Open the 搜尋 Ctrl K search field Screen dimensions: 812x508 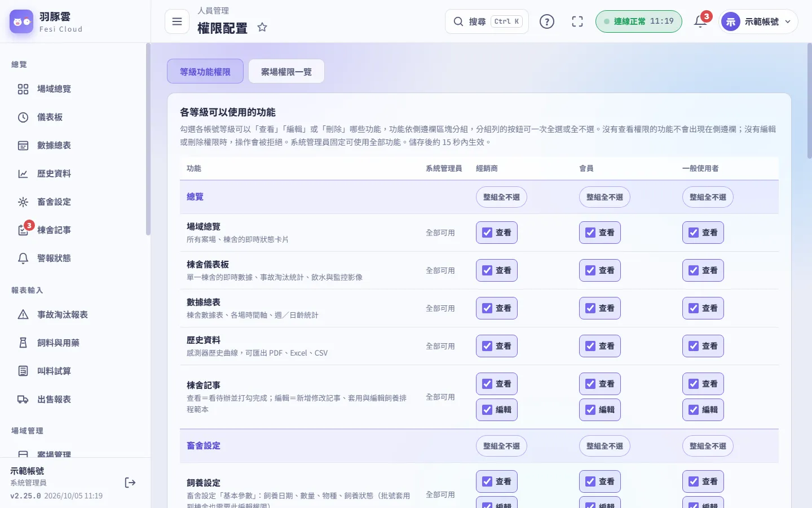tap(487, 21)
